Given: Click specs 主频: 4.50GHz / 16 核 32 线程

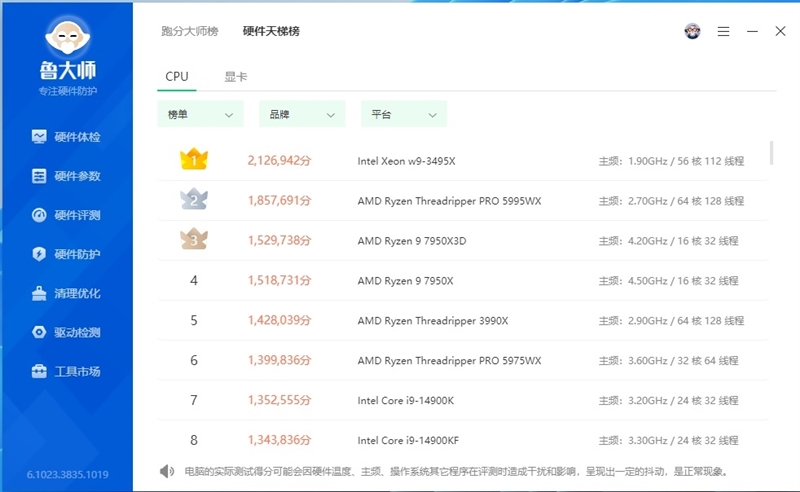Looking at the screenshot, I should (x=668, y=281).
